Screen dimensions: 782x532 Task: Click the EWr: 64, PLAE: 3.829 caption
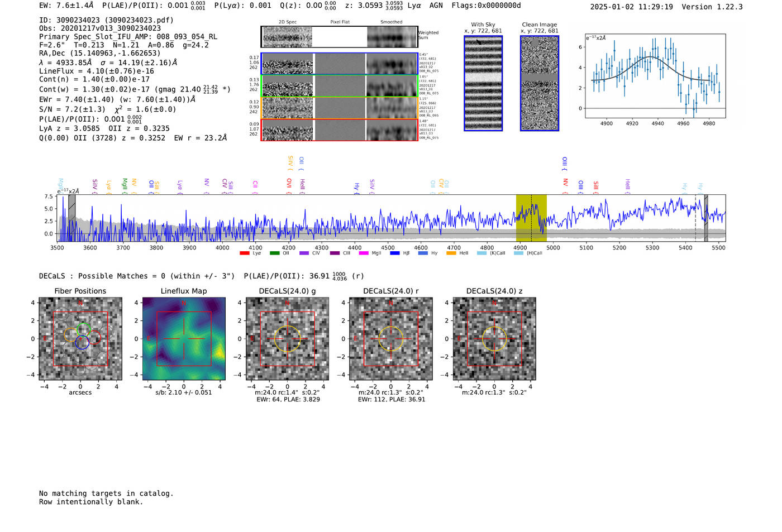(x=288, y=400)
